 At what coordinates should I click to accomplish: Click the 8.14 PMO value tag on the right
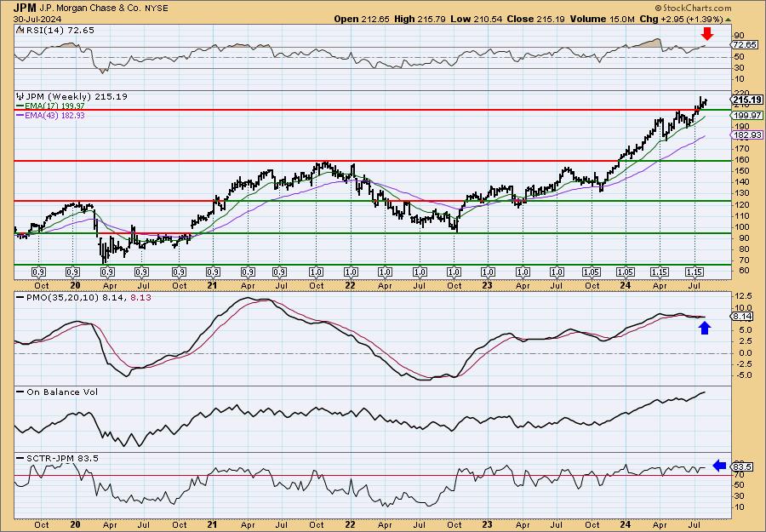742,317
